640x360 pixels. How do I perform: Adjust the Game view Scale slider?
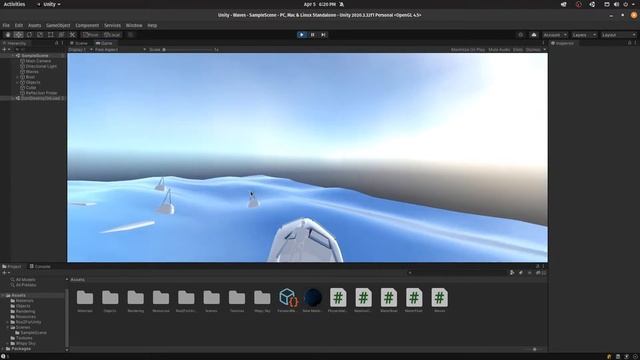[188, 50]
